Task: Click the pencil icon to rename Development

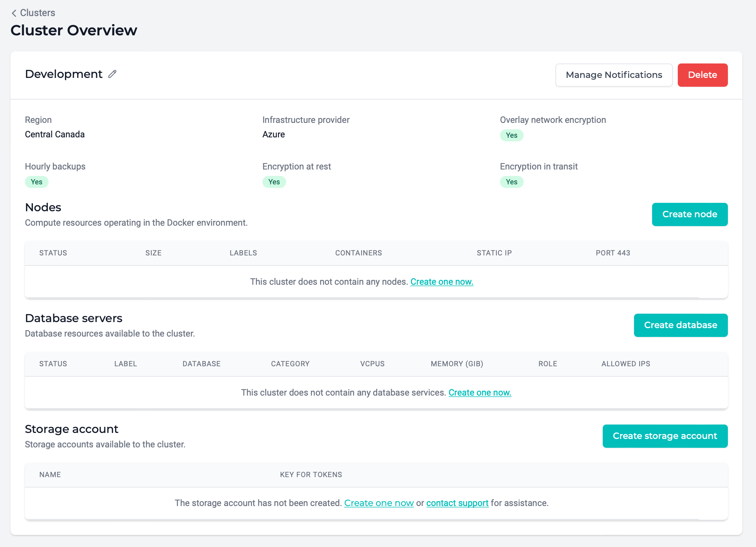Action: [112, 74]
